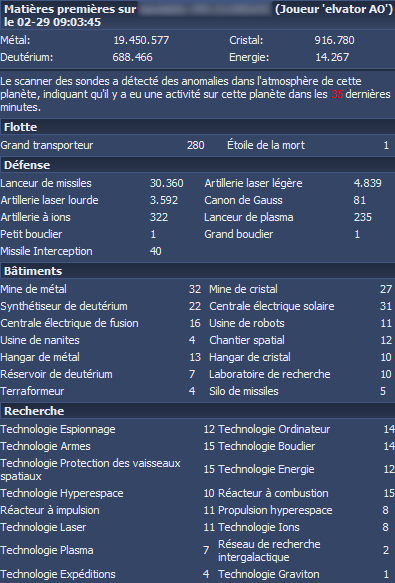Click the Recherche section header

pos(198,411)
